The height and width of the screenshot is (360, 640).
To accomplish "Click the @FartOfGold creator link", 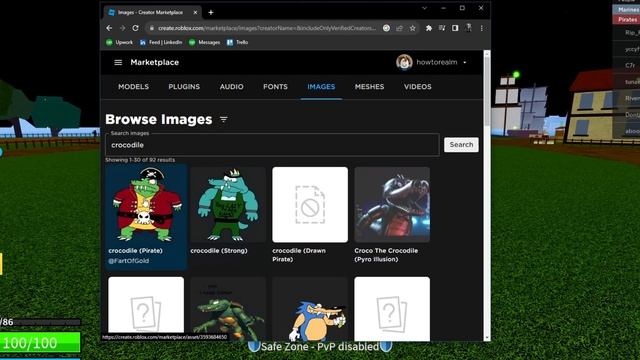I will tap(129, 261).
